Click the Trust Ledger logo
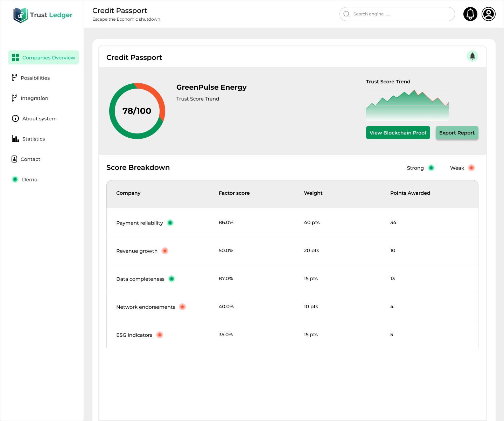Image resolution: width=504 pixels, height=421 pixels. coord(43,15)
